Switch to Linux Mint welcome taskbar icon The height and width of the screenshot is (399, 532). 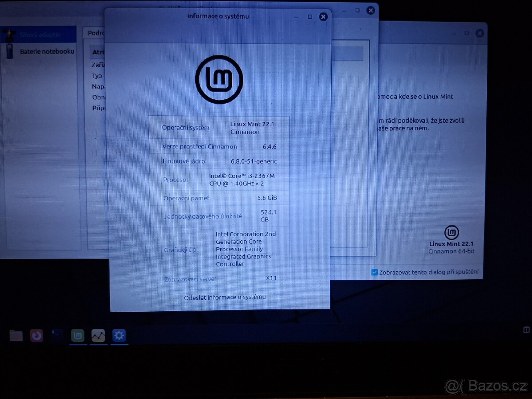[x=78, y=336]
